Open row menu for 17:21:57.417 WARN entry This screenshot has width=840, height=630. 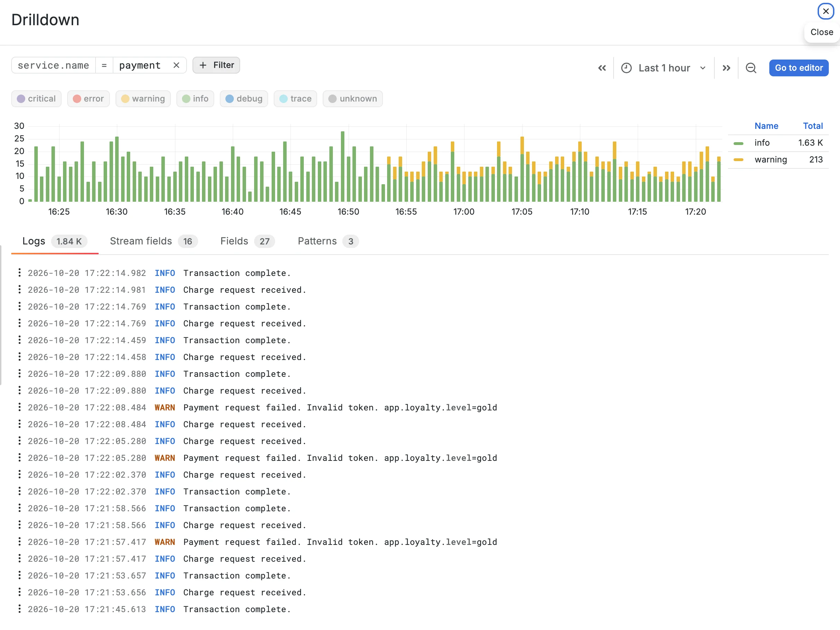[19, 542]
